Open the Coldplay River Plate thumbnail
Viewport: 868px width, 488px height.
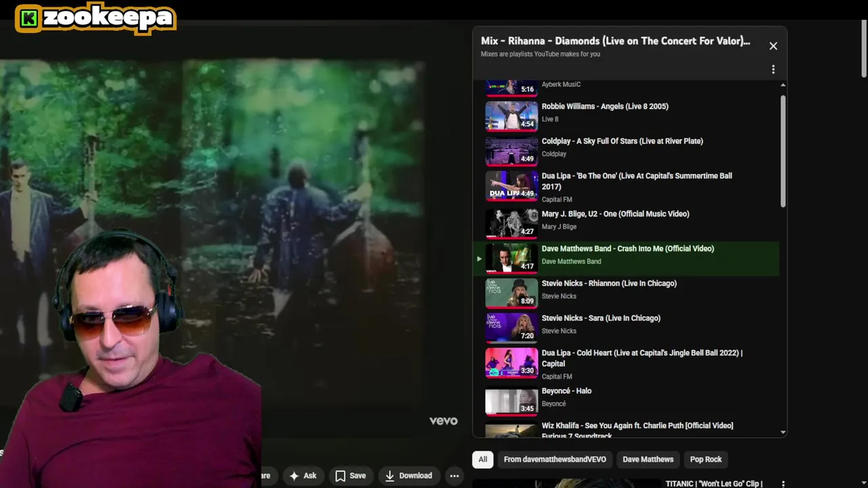pyautogui.click(x=511, y=150)
